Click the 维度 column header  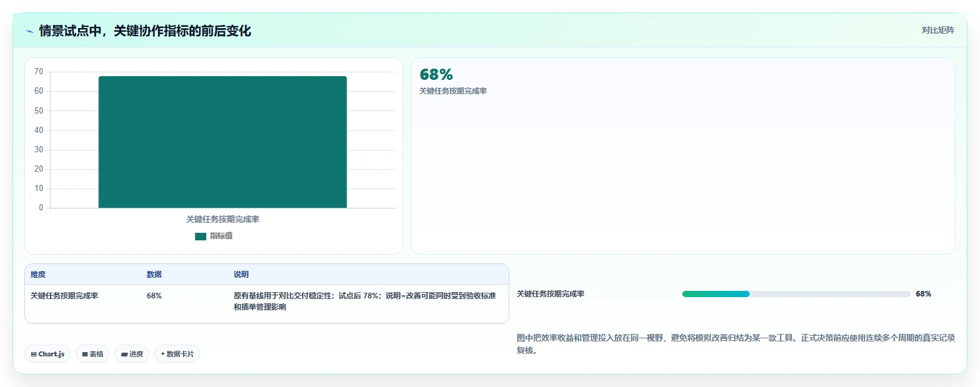38,275
